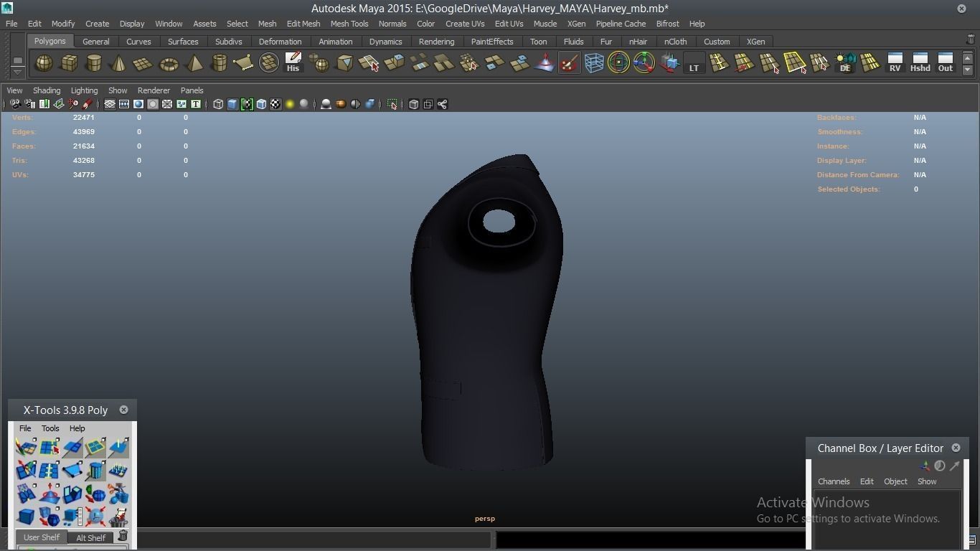Open the Mesh Tools menu
This screenshot has width=980, height=551.
click(x=349, y=24)
